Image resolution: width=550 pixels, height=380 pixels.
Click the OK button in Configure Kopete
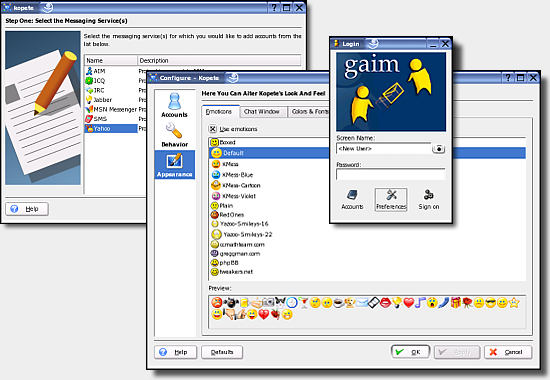tap(410, 352)
